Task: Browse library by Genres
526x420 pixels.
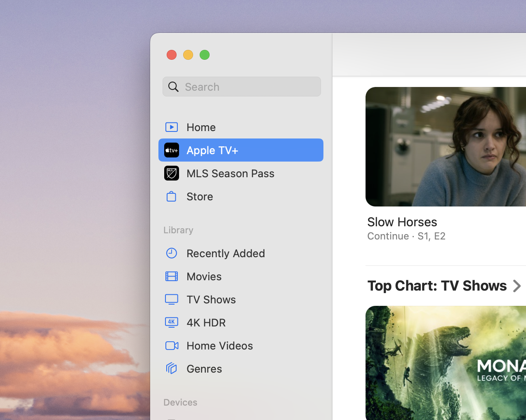Action: pos(241,368)
